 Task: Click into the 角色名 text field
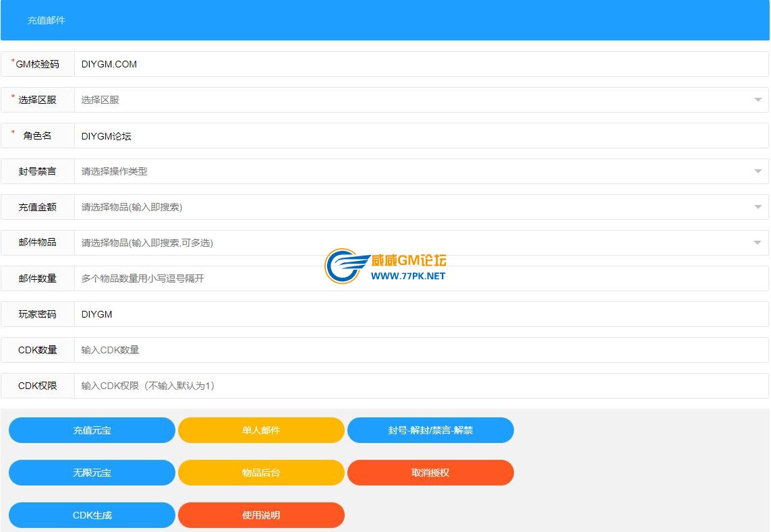(418, 136)
